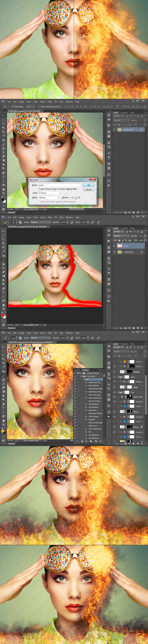Add layer mask in red-stroke window Layers panel
Screen dimensions: 148x644
(125, 328)
